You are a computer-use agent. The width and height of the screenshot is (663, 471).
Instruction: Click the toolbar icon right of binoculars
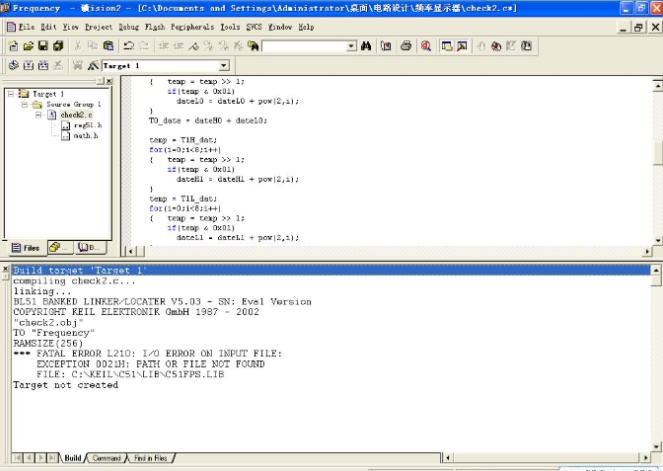pyautogui.click(x=386, y=46)
